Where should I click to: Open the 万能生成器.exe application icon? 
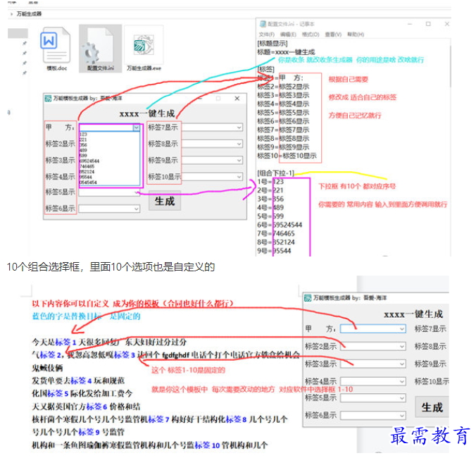(144, 49)
